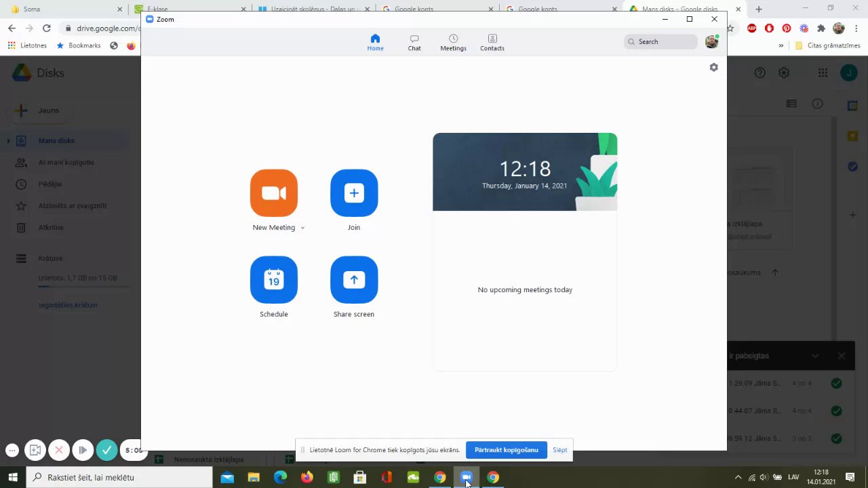Screen dimensions: 868x488
Task: Expand New Meeting dropdown arrow
Action: pyautogui.click(x=302, y=228)
